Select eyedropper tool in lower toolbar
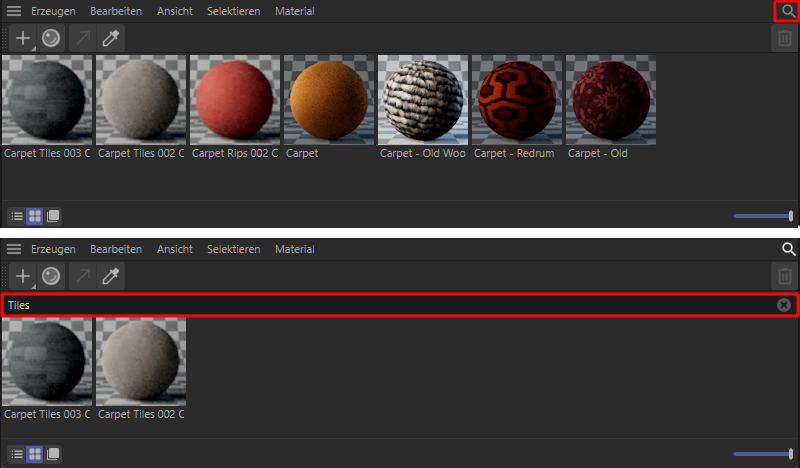Viewport: 800px width, 468px height. [111, 276]
